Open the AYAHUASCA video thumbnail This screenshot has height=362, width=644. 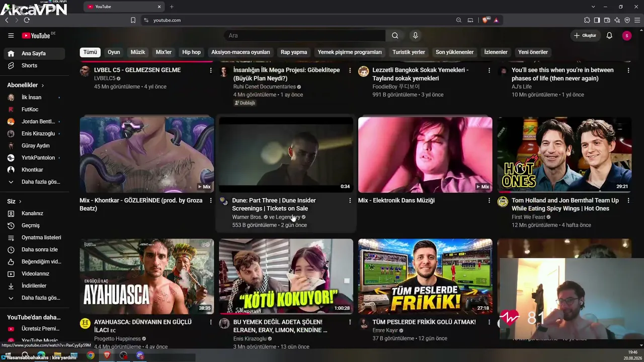(147, 277)
